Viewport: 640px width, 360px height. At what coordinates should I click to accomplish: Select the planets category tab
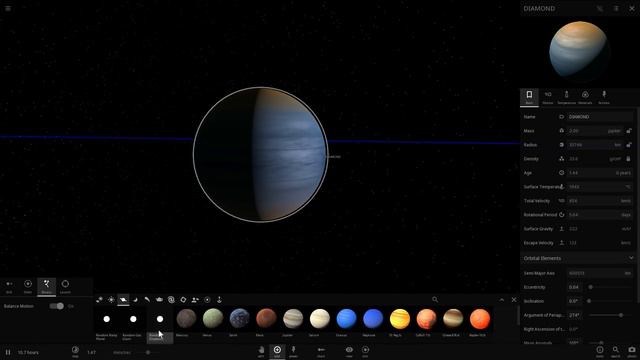point(123,300)
